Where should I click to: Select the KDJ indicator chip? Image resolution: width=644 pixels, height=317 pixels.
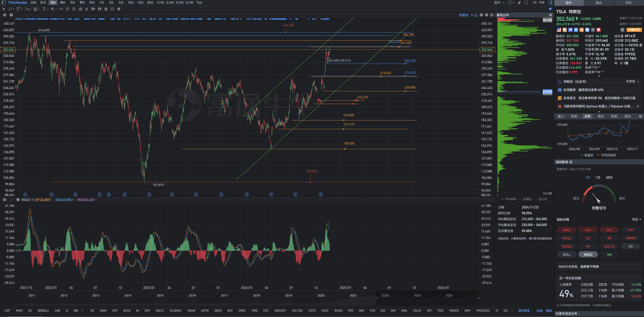(x=588, y=230)
